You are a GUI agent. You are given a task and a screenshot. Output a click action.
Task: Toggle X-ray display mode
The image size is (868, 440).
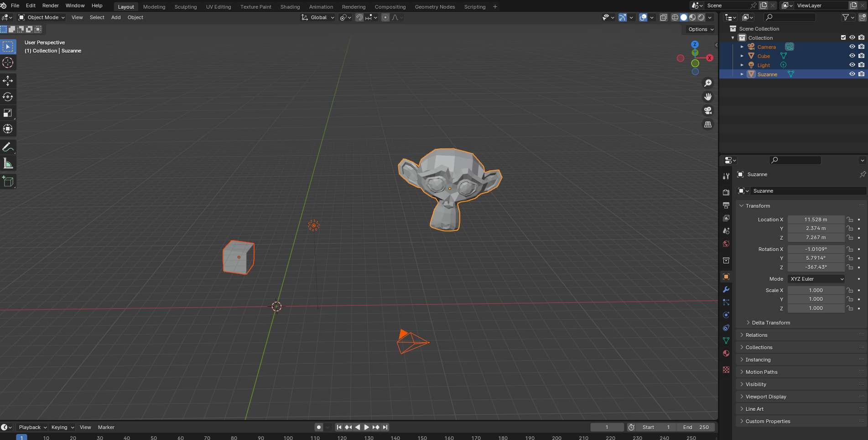(x=664, y=17)
